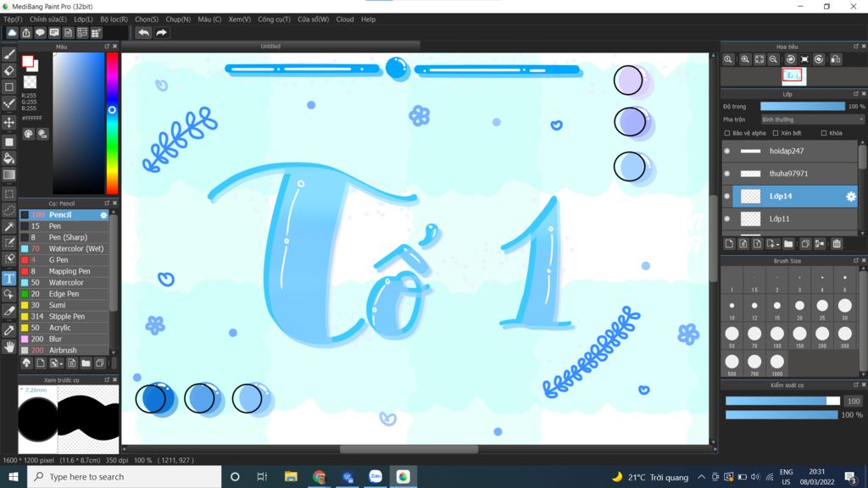Click the navigator canvas thumbnail
The height and width of the screenshot is (488, 868).
pos(793,75)
